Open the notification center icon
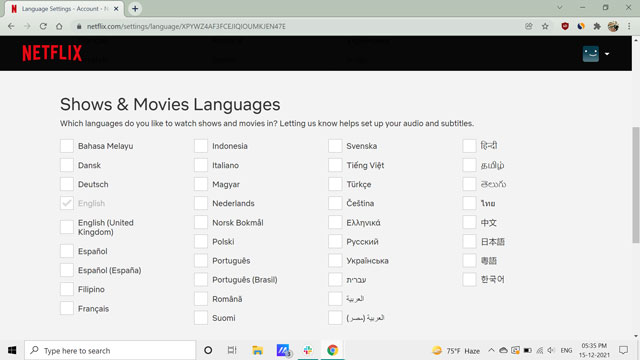Screen dimensions: 640x360 coord(623,350)
